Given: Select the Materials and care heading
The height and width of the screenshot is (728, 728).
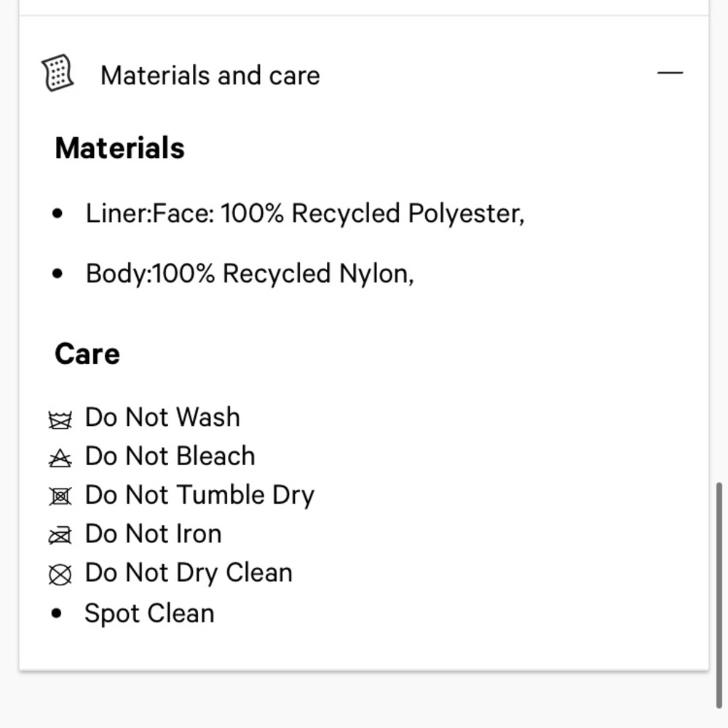Looking at the screenshot, I should click(x=210, y=75).
